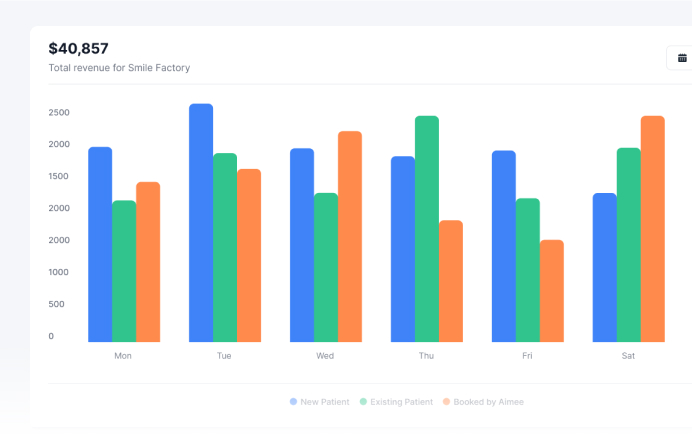Click the green Existing Patient legend dot
The image size is (692, 441).
pos(363,402)
